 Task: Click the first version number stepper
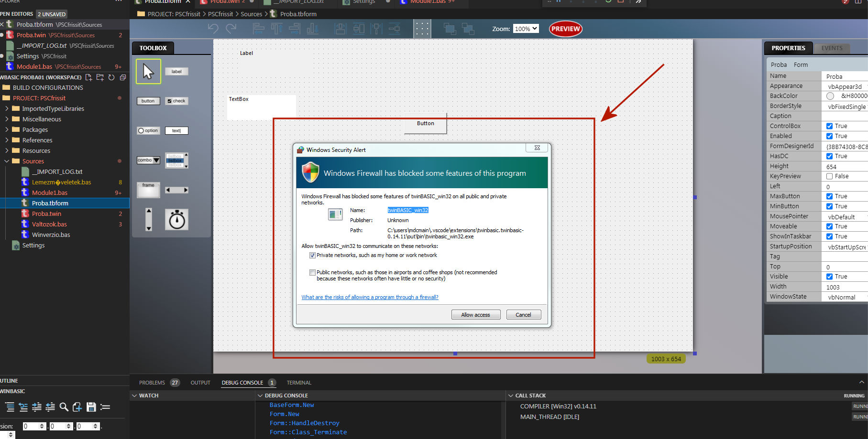pyautogui.click(x=42, y=426)
